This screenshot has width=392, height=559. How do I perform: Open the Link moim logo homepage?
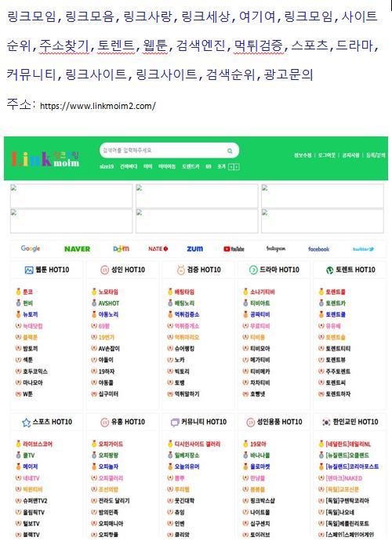tap(45, 158)
